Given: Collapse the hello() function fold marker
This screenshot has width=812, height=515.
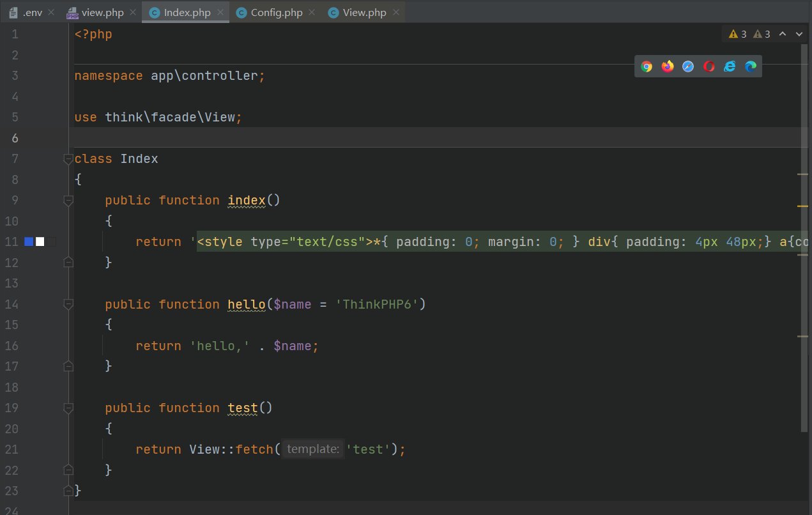Looking at the screenshot, I should [68, 305].
